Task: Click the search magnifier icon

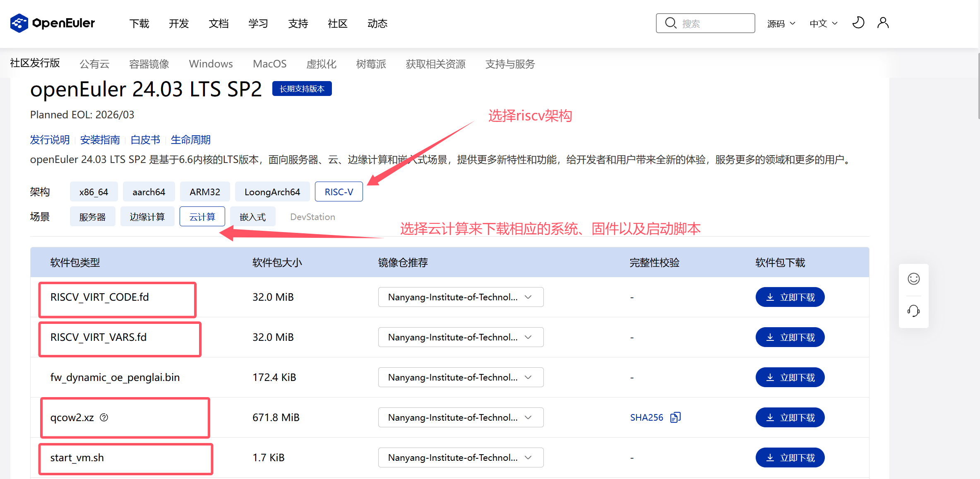Action: click(x=670, y=23)
